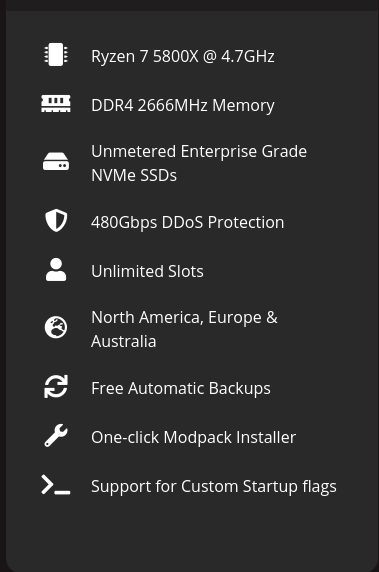
Task: Click the word Australia
Action: click(124, 341)
